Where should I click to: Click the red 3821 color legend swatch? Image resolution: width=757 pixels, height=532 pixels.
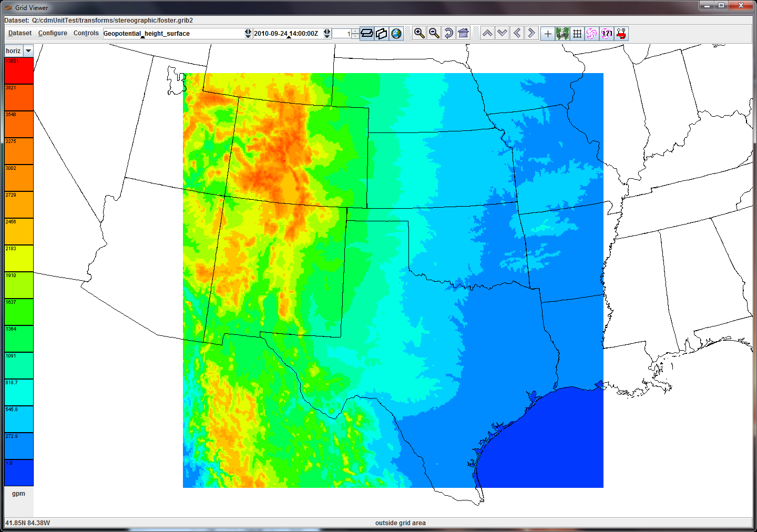(19, 70)
